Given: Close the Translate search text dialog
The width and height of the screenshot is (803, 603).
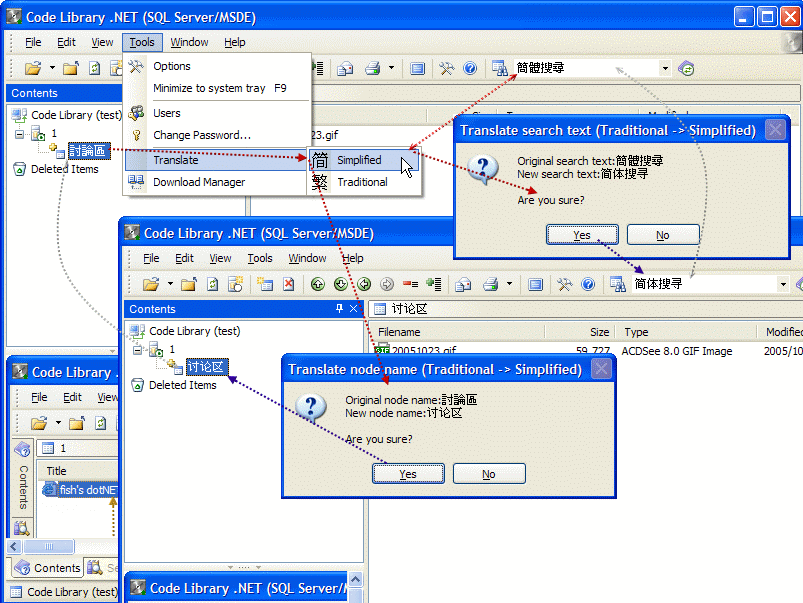Looking at the screenshot, I should [775, 130].
